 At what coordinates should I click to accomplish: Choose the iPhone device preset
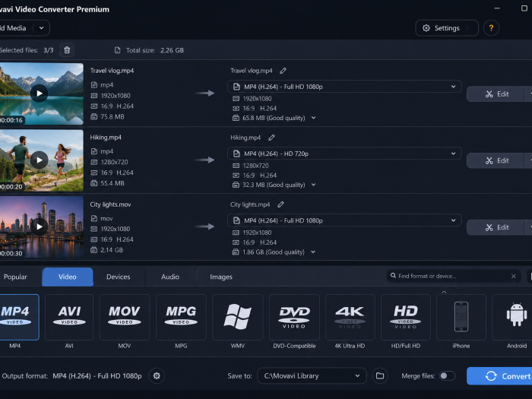tap(461, 317)
